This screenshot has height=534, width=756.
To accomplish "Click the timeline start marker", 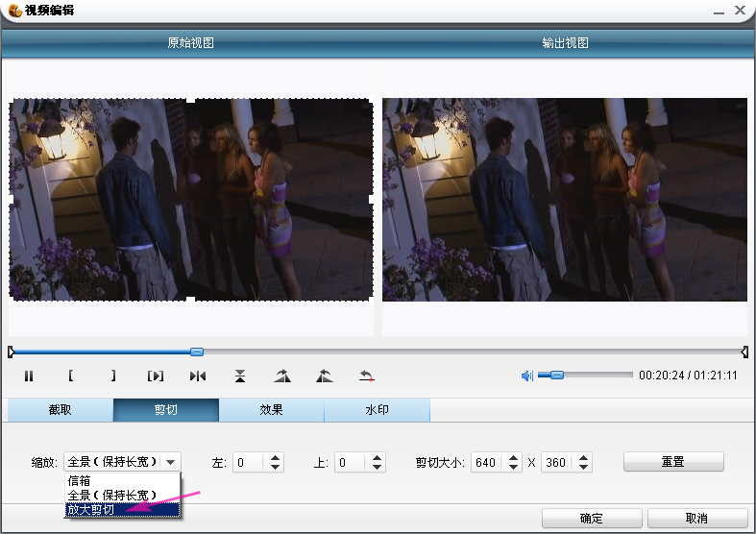I will click(12, 352).
